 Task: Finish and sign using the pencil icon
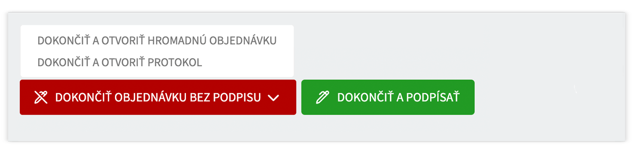tap(322, 97)
